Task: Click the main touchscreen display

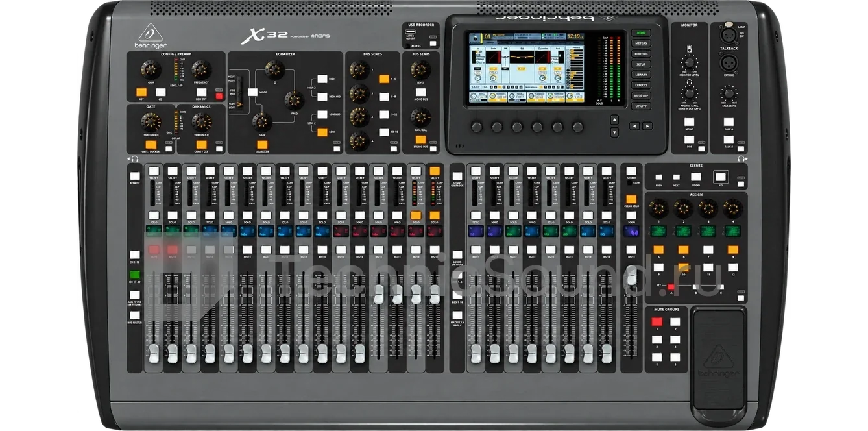Action: (527, 69)
